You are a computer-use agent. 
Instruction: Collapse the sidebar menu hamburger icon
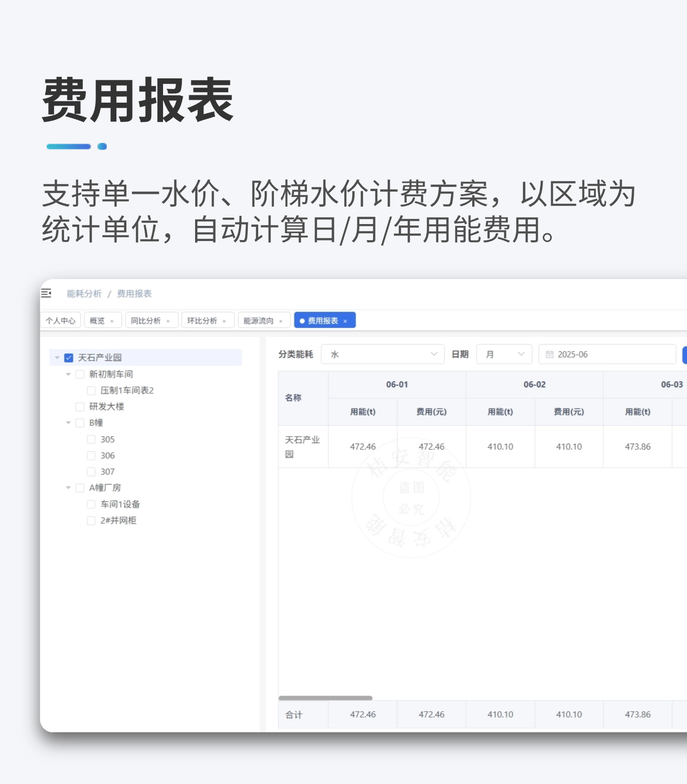[46, 293]
